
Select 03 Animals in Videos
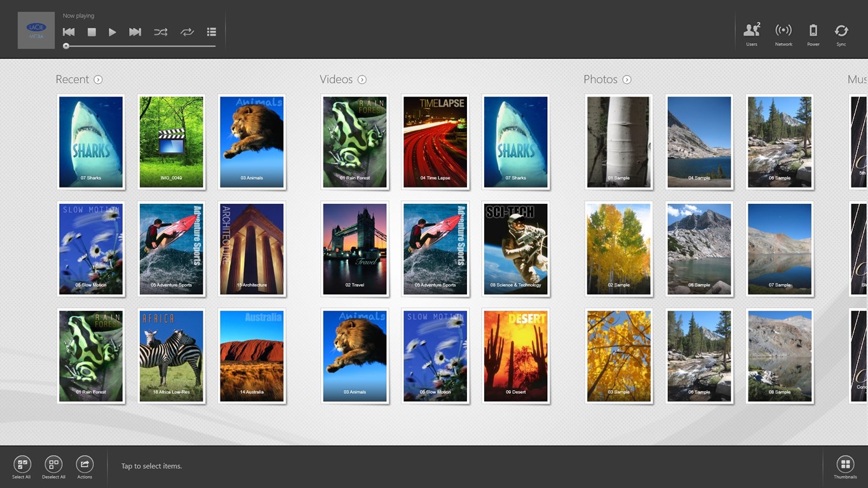pyautogui.click(x=355, y=356)
